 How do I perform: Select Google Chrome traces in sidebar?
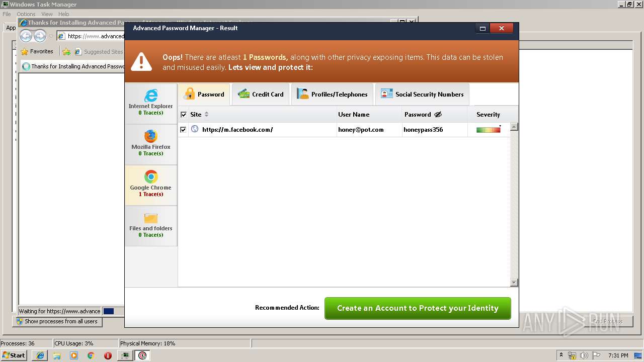(x=151, y=185)
